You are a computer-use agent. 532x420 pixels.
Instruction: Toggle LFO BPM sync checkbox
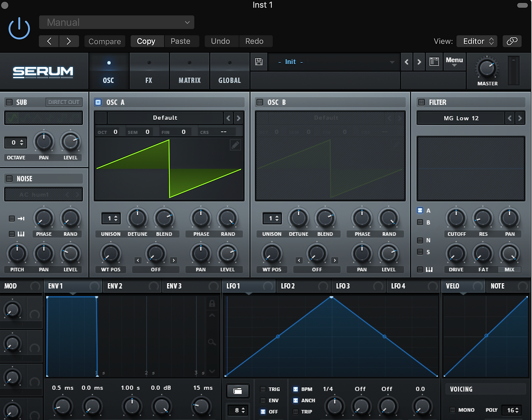point(296,389)
